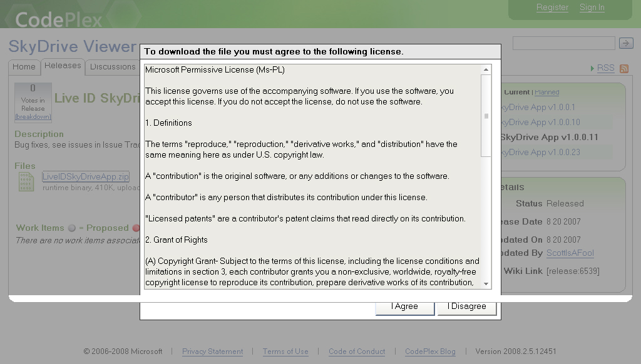Open the Privacy Statement link
This screenshot has height=364, width=641.
coord(213,351)
